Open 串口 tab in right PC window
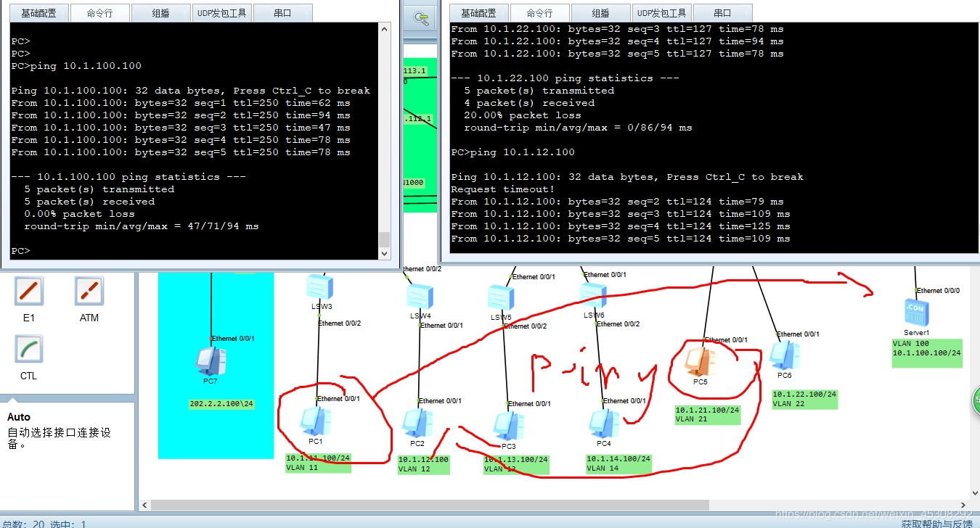Screen dimensions: 980x528 coord(722,13)
